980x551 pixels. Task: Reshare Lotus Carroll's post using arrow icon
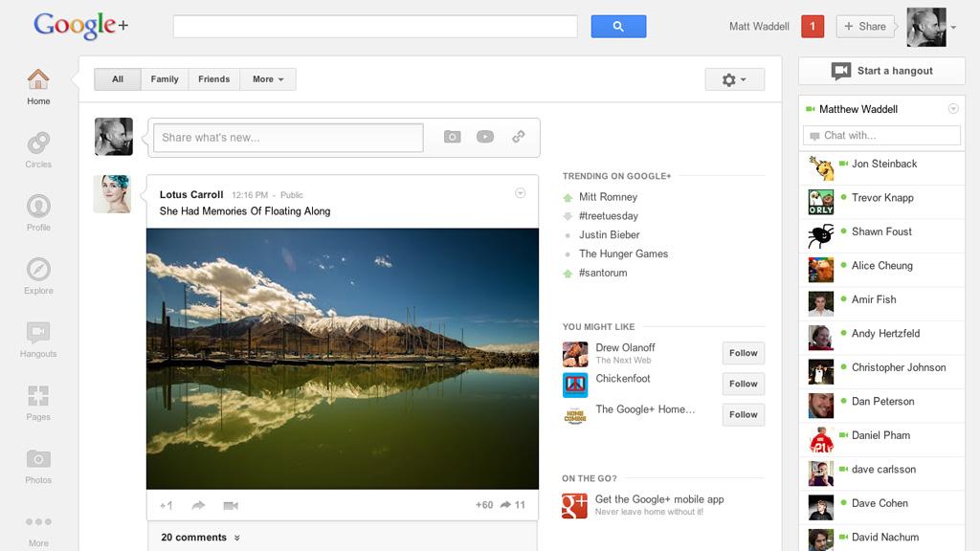tap(198, 505)
